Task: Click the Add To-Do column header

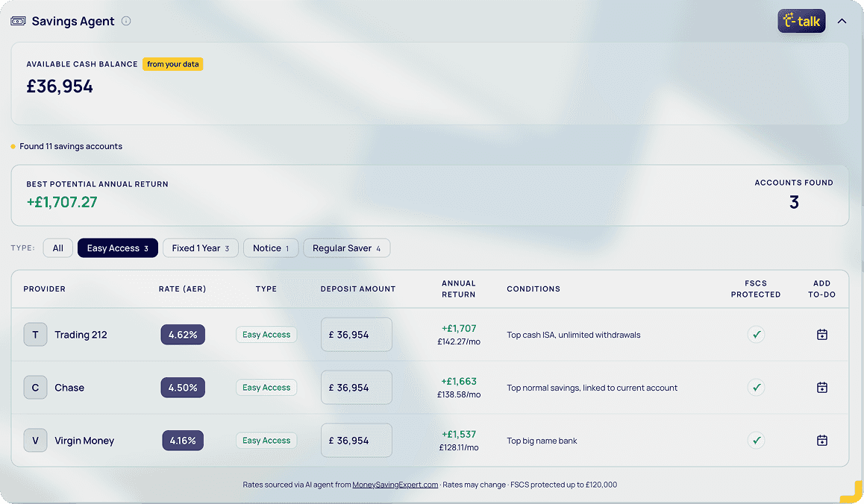Action: 822,289
